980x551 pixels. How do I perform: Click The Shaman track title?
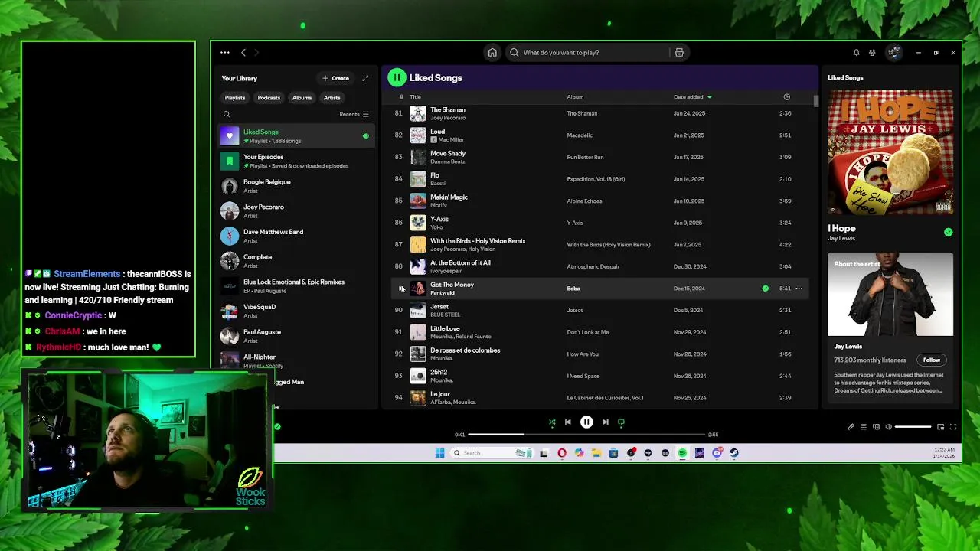tap(448, 109)
